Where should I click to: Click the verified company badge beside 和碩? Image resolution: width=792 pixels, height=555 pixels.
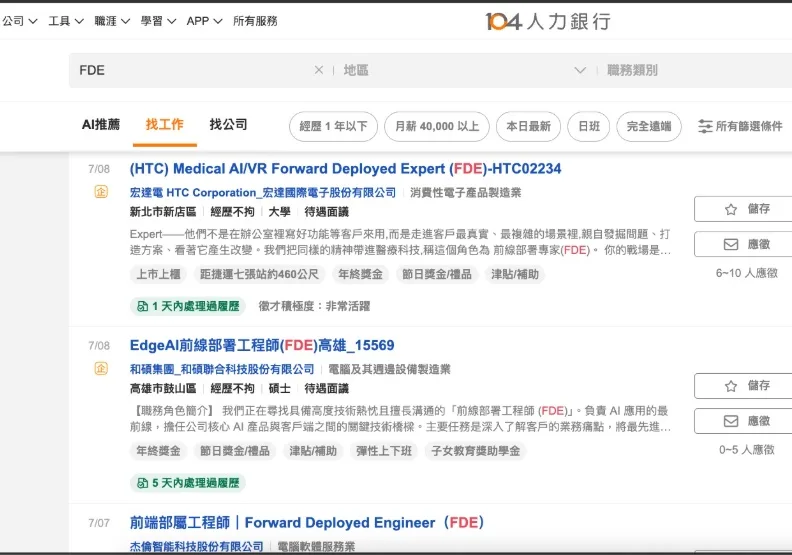[x=101, y=369]
